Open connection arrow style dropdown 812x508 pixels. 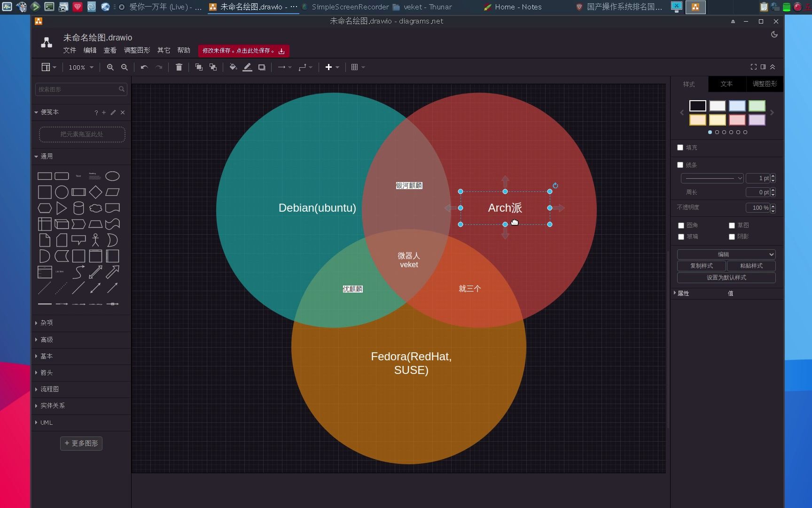(285, 67)
